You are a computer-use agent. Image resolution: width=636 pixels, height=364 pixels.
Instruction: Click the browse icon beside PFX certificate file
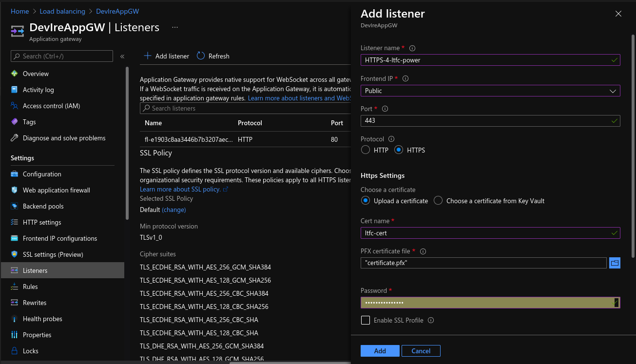(x=615, y=263)
